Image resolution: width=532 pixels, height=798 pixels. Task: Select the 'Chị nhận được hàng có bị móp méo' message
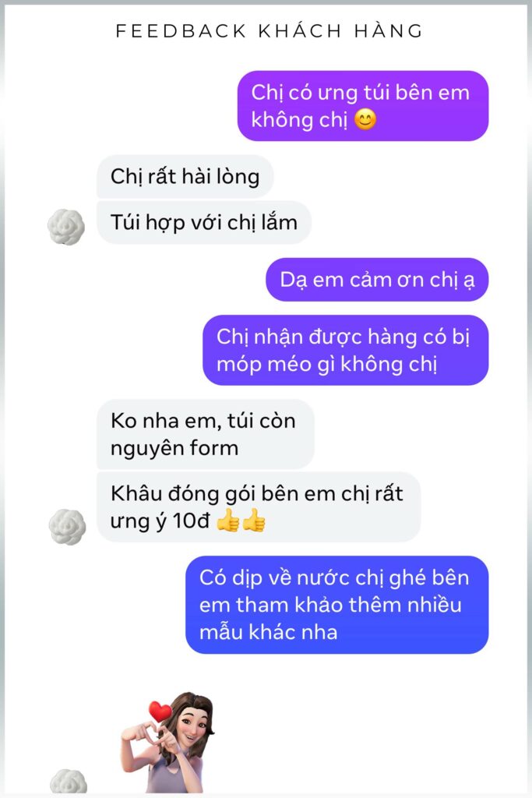coord(346,350)
